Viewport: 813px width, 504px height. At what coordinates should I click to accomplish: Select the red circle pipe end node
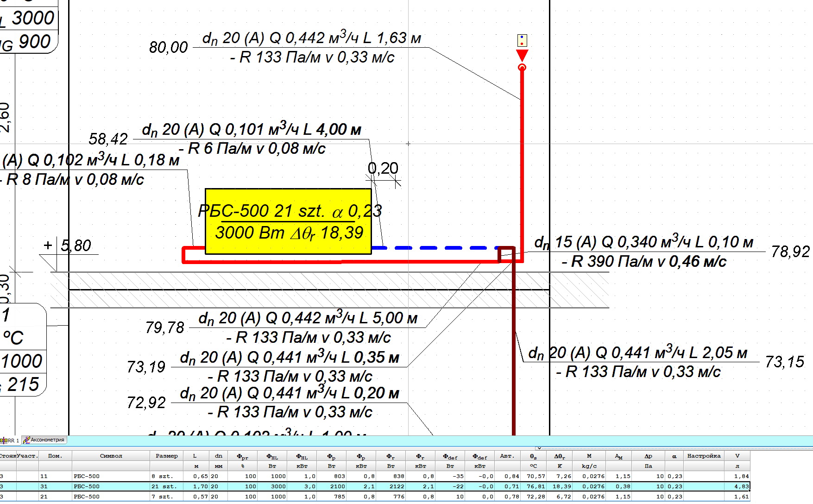click(x=522, y=68)
